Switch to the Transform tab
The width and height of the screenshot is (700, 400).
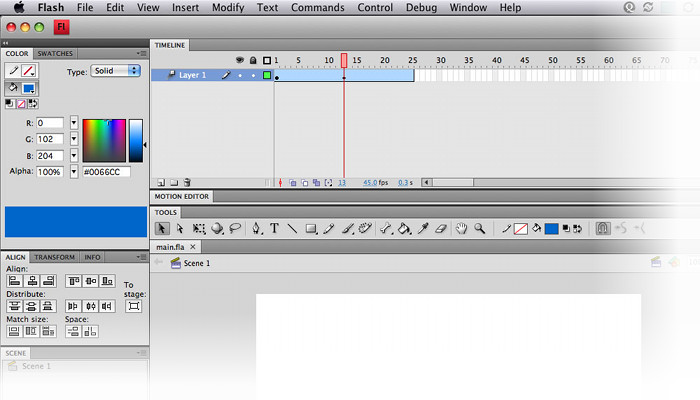tap(54, 257)
